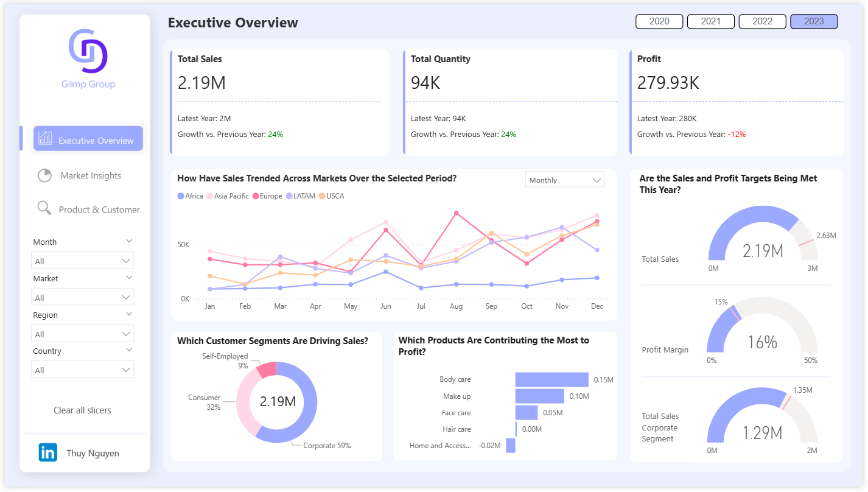Click the Africa June data point

pos(386,272)
